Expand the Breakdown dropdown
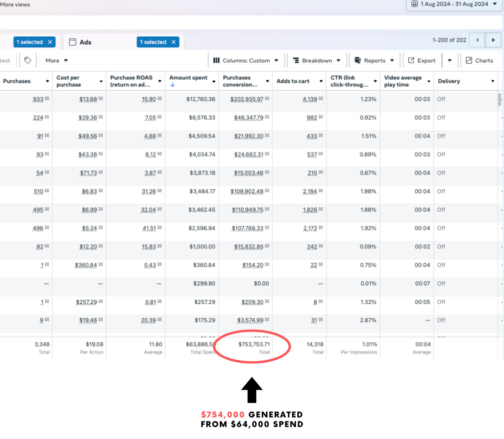The height and width of the screenshot is (439, 504). pos(317,60)
